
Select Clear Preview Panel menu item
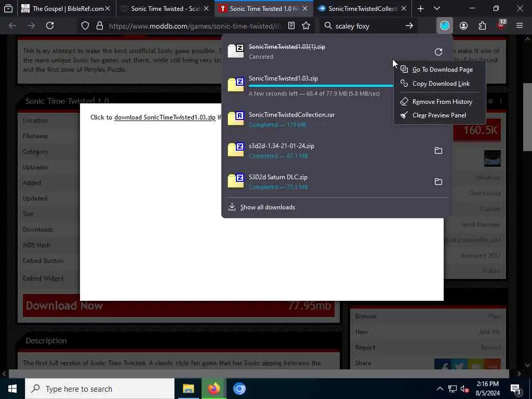(440, 115)
